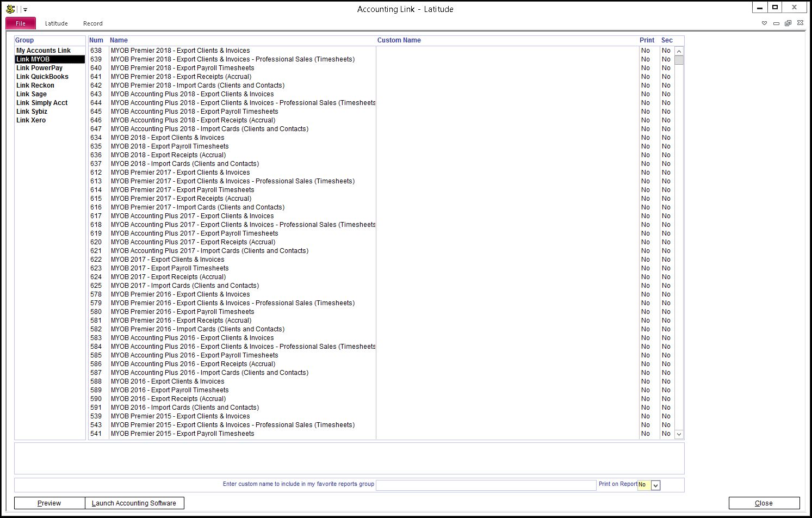Minimize the inner Accounting Link document window

[x=776, y=23]
